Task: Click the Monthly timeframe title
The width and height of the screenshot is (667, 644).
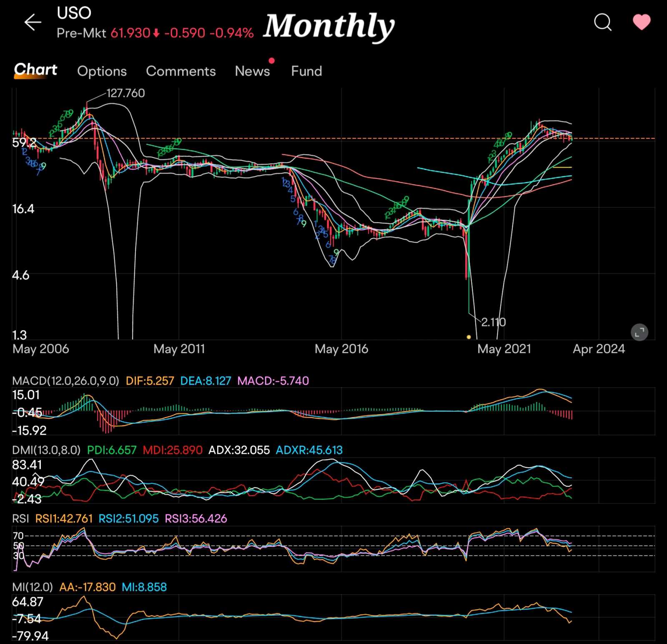Action: (x=328, y=26)
